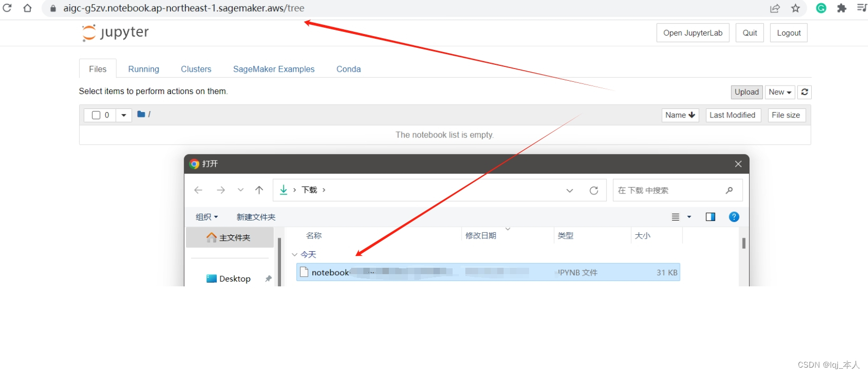Go forward in file dialog
868x374 pixels.
(x=220, y=190)
